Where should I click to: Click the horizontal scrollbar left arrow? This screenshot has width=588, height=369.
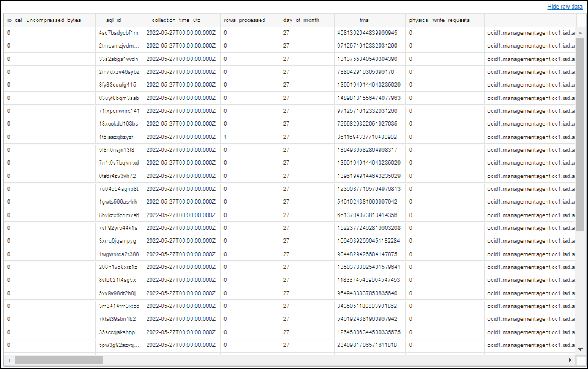tap(9, 360)
